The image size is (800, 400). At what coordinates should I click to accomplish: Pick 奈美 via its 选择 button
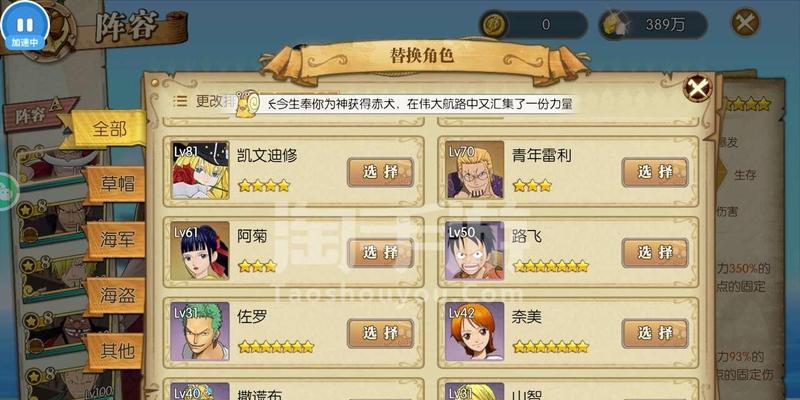pyautogui.click(x=655, y=334)
